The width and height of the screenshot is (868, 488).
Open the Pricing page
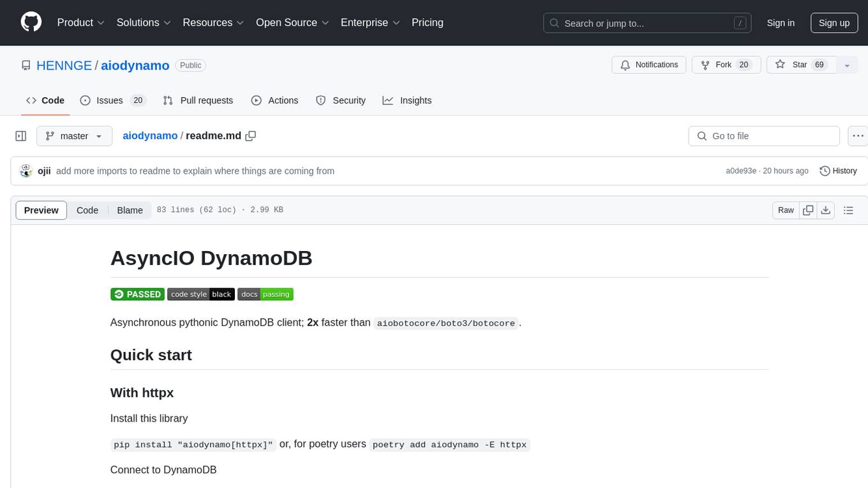(x=428, y=22)
